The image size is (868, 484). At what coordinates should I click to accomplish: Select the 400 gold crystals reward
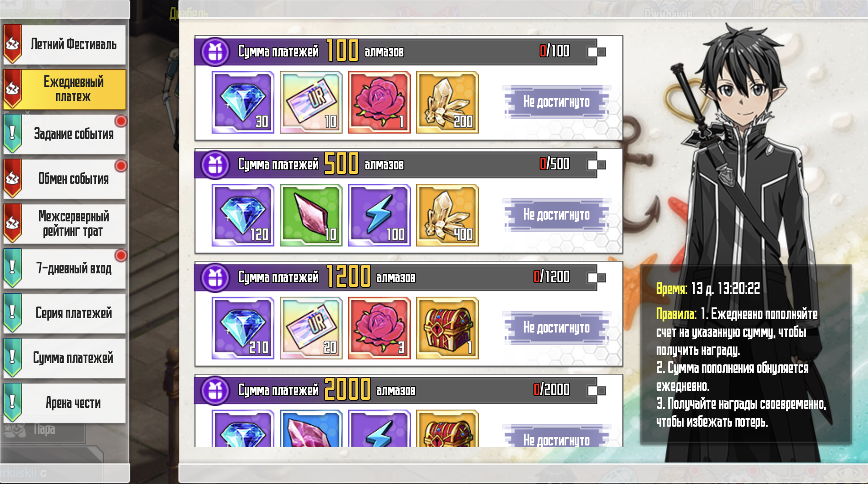[x=447, y=215]
